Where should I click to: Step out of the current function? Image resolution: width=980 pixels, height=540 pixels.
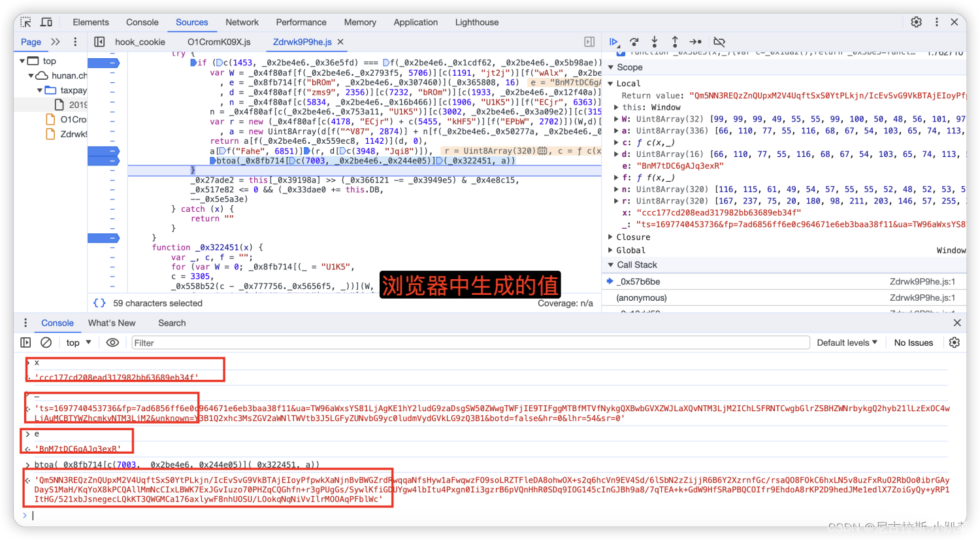tap(674, 42)
